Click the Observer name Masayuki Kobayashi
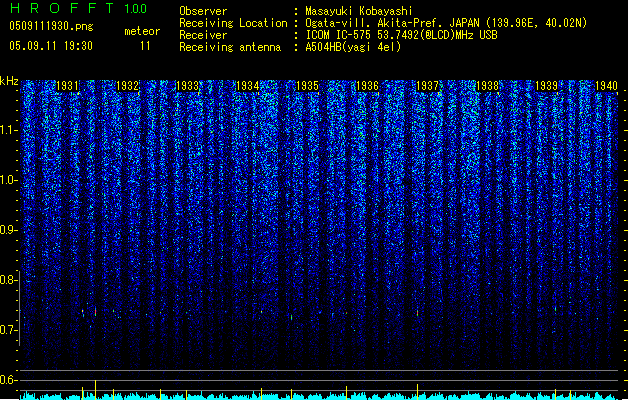 pyautogui.click(x=359, y=11)
